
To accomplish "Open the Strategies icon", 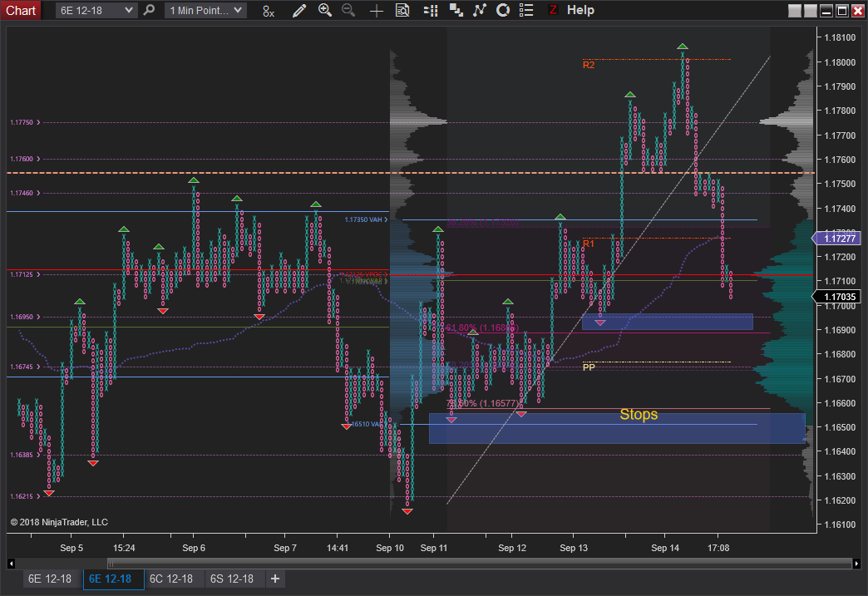I will [480, 10].
